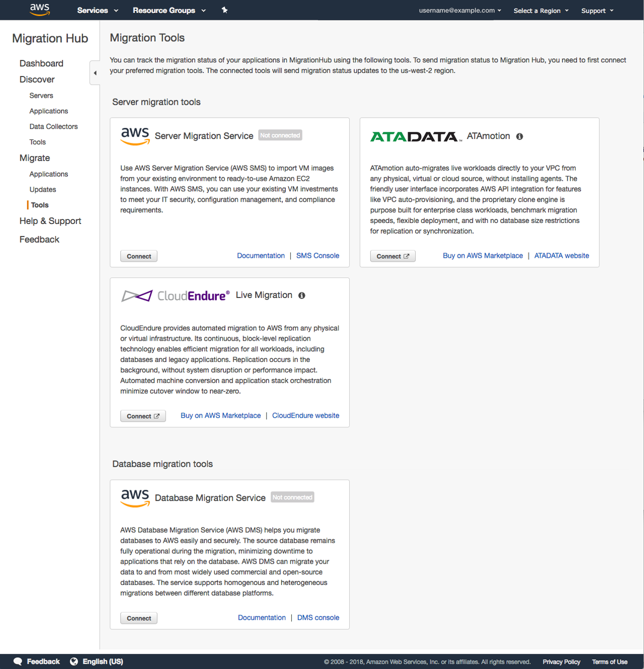The width and height of the screenshot is (644, 669).
Task: Open the Discover section
Action: (x=37, y=80)
